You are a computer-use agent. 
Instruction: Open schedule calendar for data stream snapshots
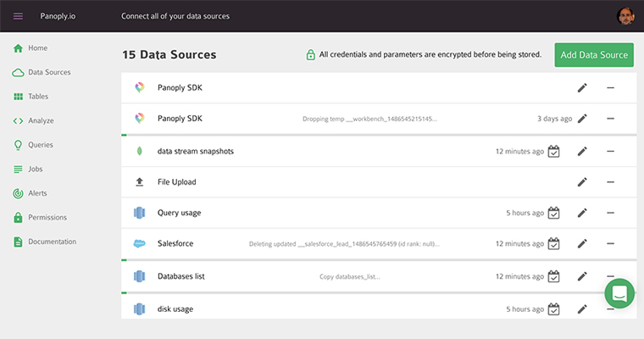pyautogui.click(x=553, y=151)
